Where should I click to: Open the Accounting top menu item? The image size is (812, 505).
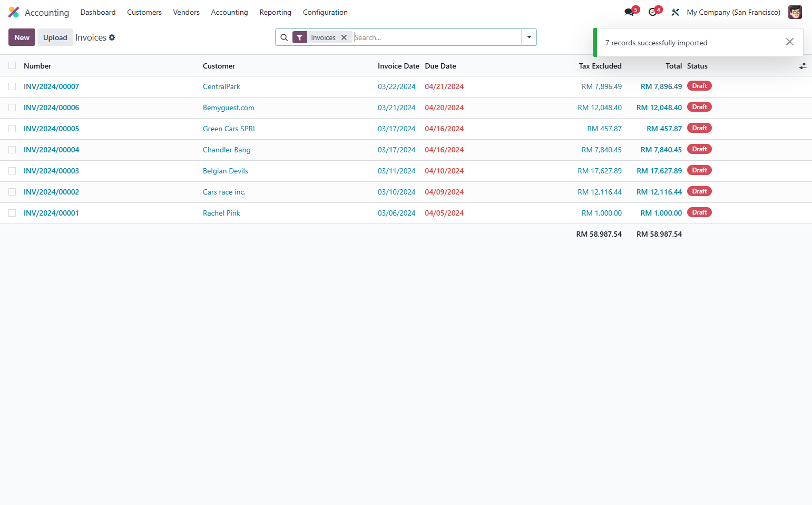pos(229,12)
